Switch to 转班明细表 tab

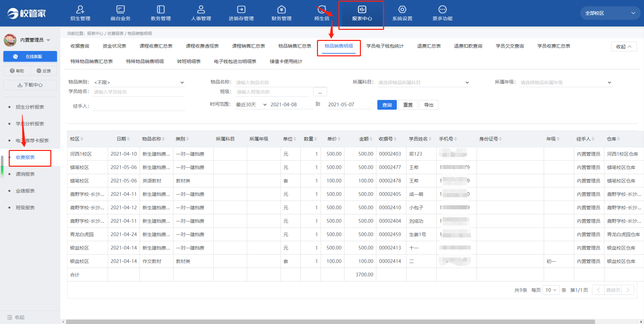[189, 61]
